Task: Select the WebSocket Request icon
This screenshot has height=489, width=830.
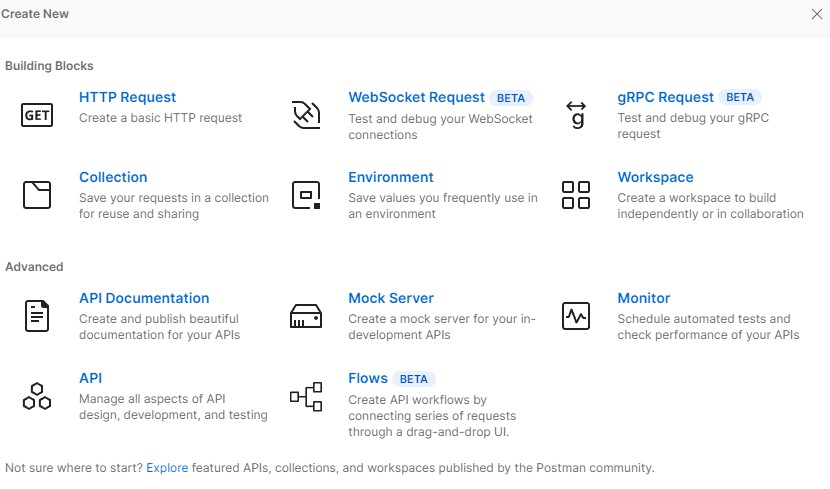Action: (306, 115)
